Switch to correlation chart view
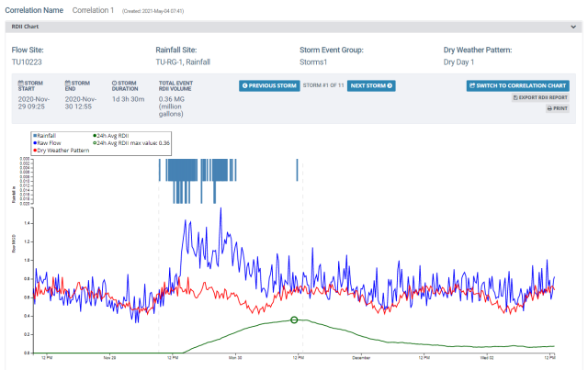588x370 pixels. pyautogui.click(x=518, y=86)
